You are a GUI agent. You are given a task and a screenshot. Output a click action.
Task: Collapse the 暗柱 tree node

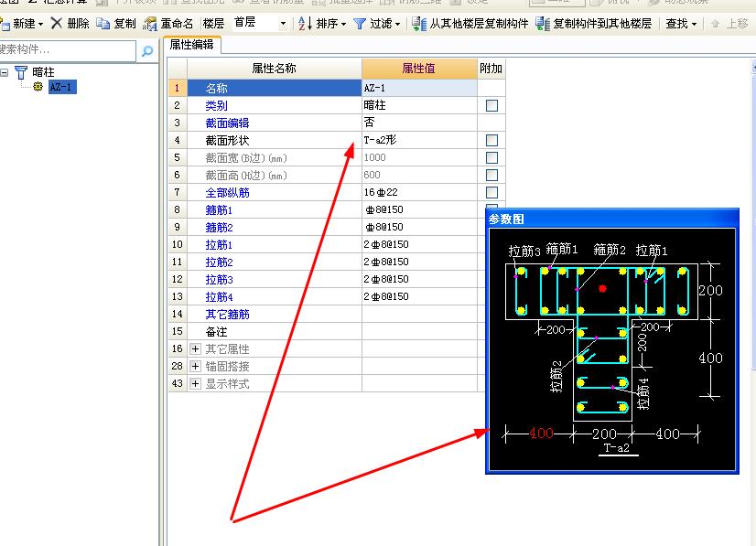pyautogui.click(x=5, y=73)
